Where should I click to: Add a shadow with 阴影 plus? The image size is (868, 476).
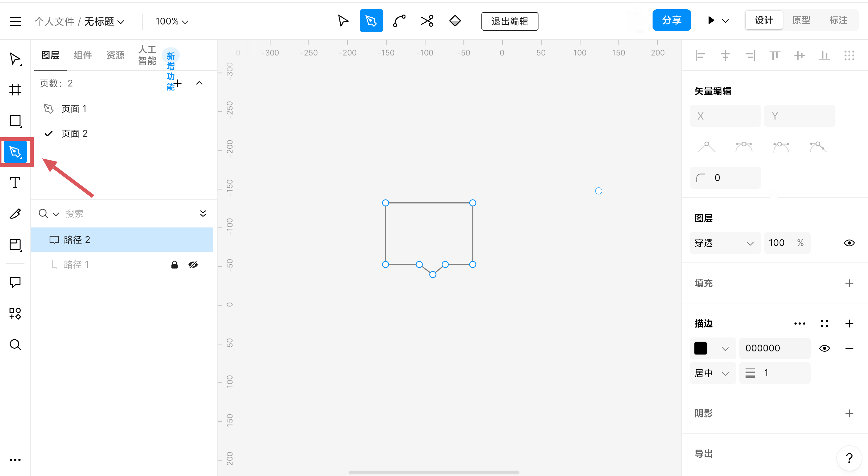[849, 413]
